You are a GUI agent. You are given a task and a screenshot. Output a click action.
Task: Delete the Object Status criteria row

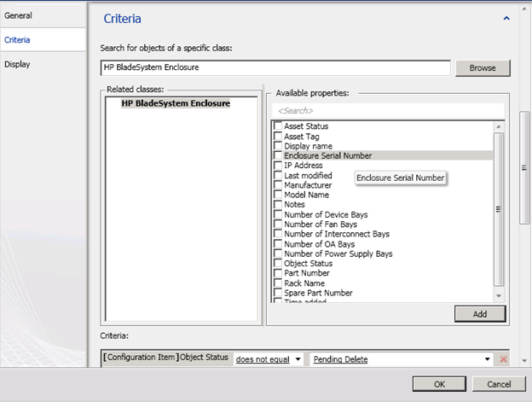coord(503,359)
